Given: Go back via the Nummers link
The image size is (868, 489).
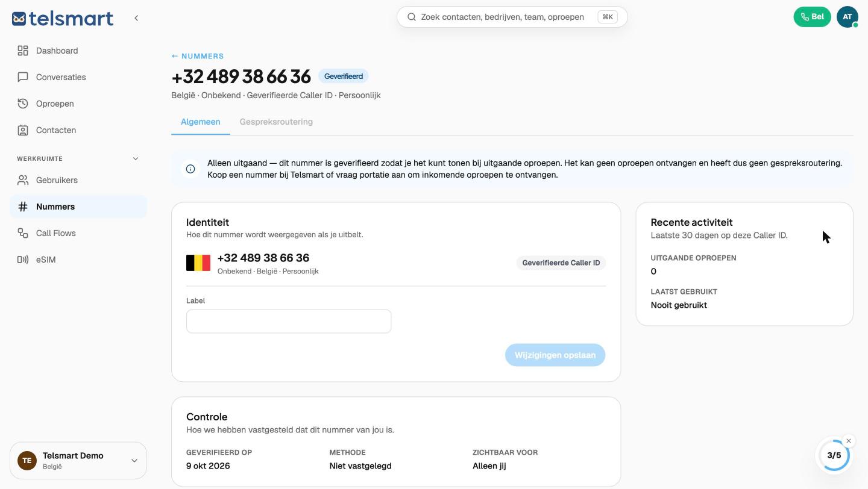Looking at the screenshot, I should tap(198, 56).
